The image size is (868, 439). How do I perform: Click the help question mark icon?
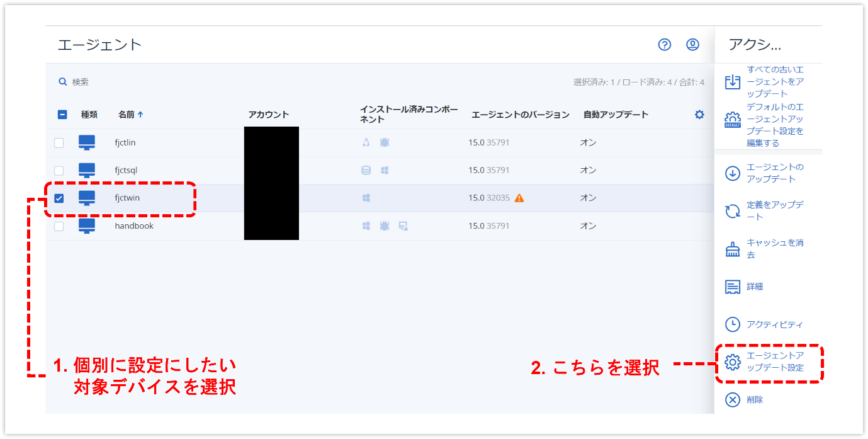(x=664, y=45)
